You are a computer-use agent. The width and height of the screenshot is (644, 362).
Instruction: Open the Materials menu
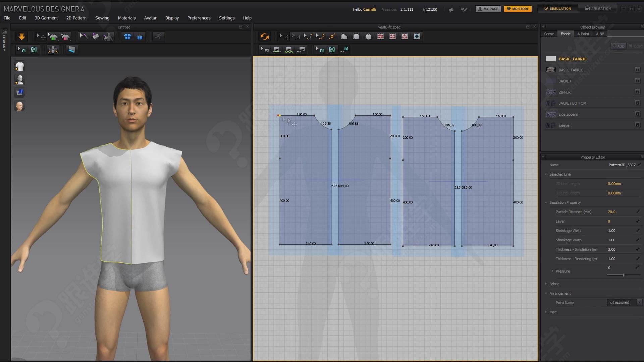[127, 18]
